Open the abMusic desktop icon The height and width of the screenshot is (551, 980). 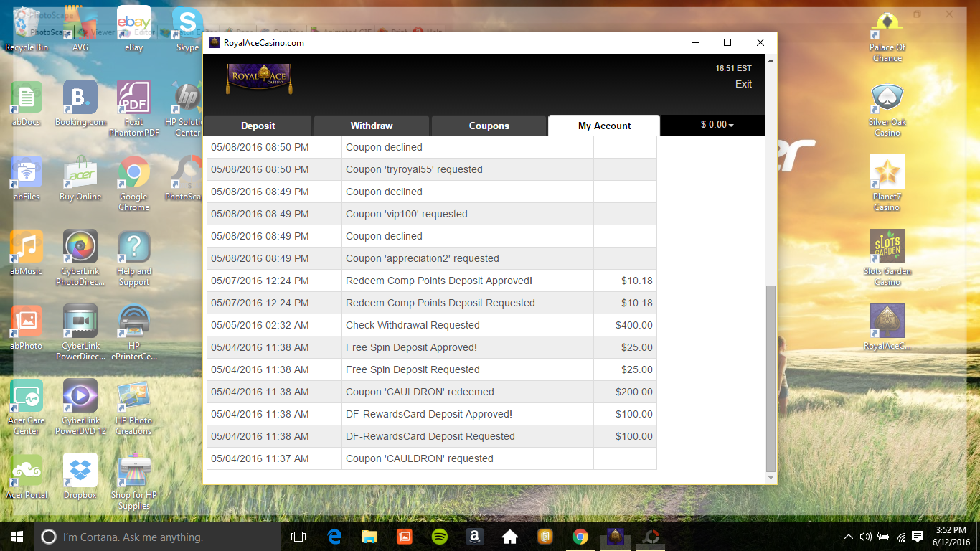tap(27, 253)
